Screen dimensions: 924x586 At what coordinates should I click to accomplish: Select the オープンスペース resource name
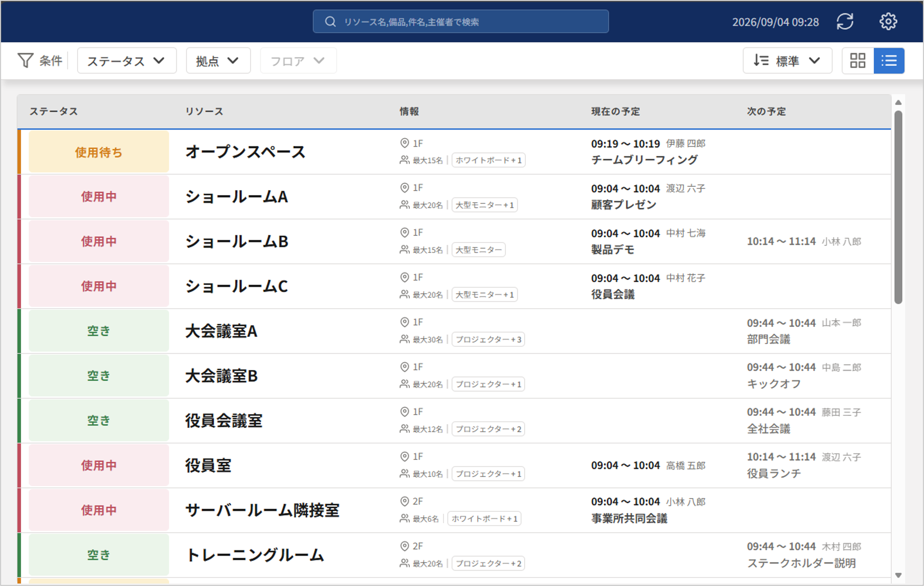(245, 152)
